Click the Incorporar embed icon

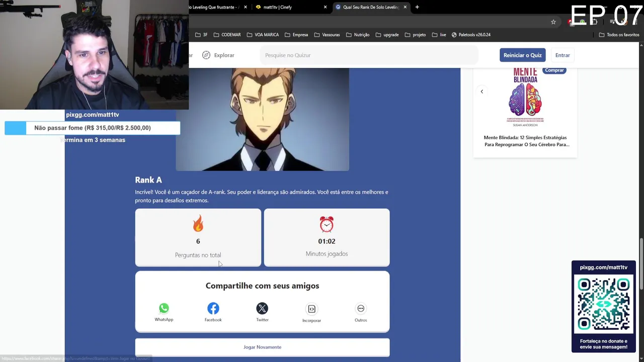[x=311, y=309]
